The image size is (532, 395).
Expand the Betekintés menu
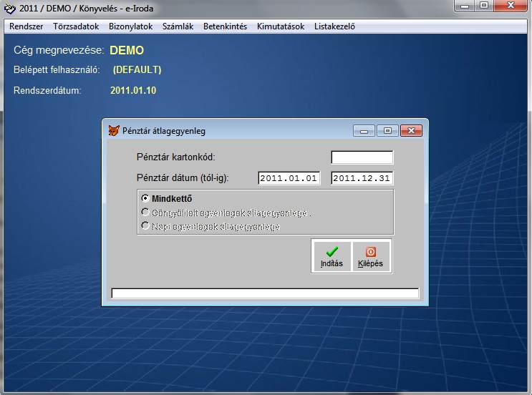225,26
